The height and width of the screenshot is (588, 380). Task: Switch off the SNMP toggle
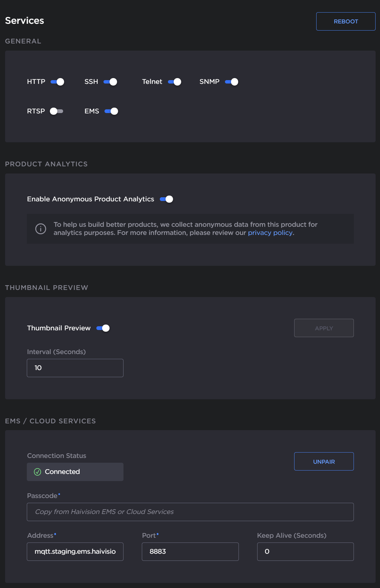231,82
